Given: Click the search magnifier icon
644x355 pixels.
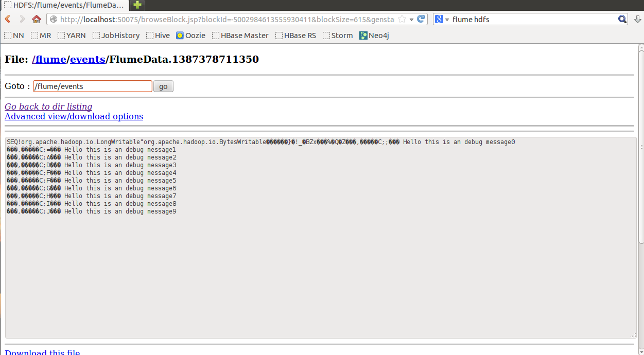Looking at the screenshot, I should (622, 19).
